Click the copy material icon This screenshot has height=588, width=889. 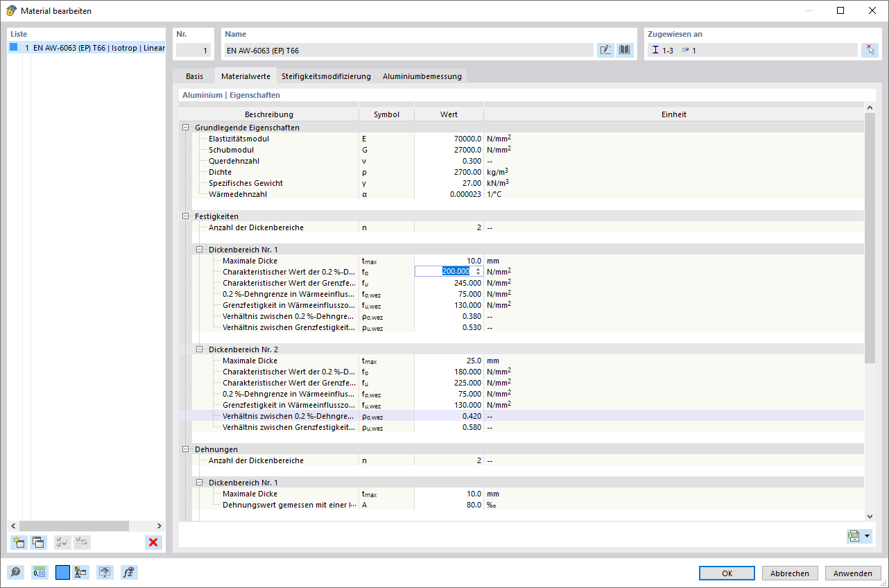(38, 542)
